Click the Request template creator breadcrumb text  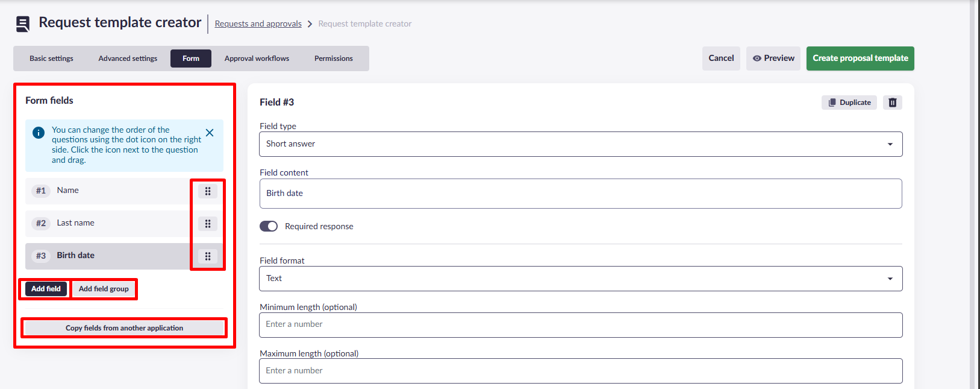[365, 24]
